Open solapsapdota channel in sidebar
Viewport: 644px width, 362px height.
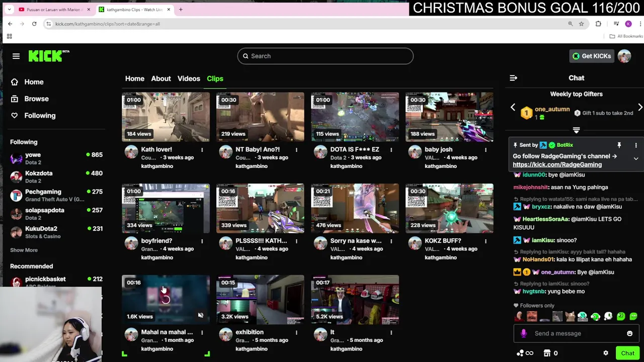pos(56,214)
